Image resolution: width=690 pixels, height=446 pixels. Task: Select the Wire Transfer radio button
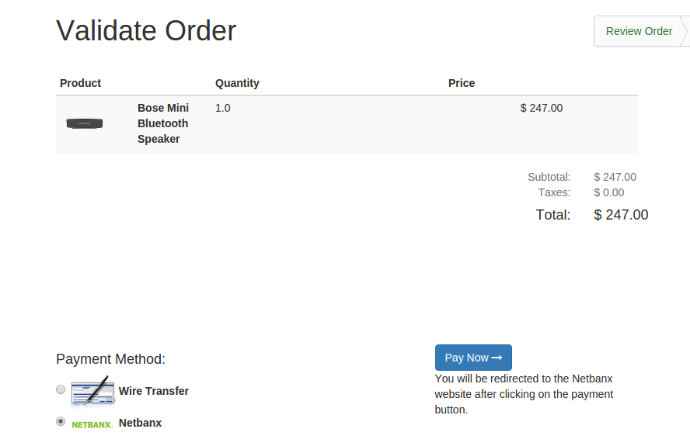61,390
